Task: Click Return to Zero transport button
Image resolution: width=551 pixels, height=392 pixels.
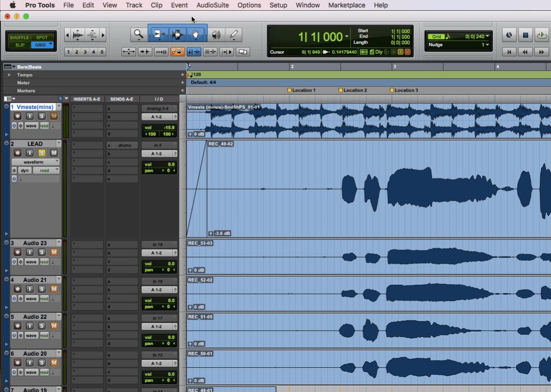Action: [x=509, y=52]
